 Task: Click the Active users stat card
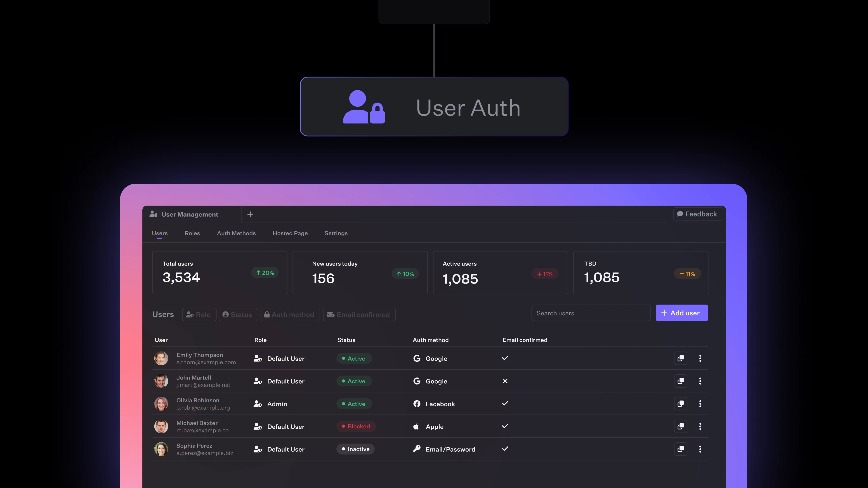pos(500,272)
